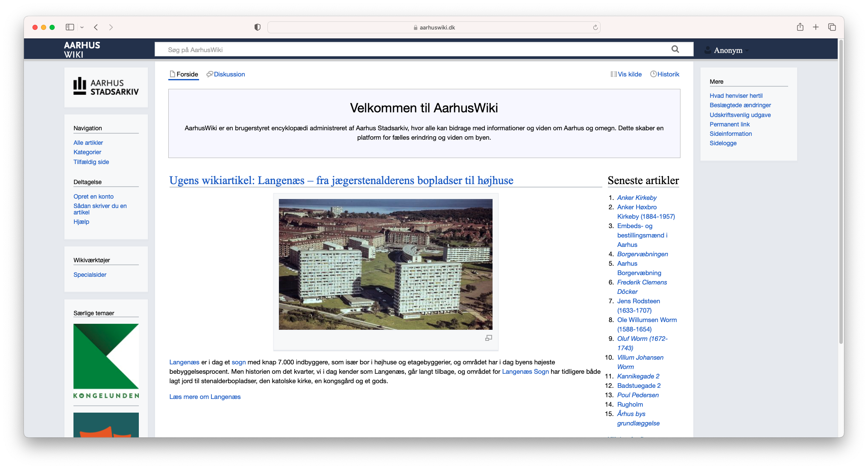Click the Langenæs link starting the paragraph
The image size is (868, 469).
pyautogui.click(x=184, y=362)
